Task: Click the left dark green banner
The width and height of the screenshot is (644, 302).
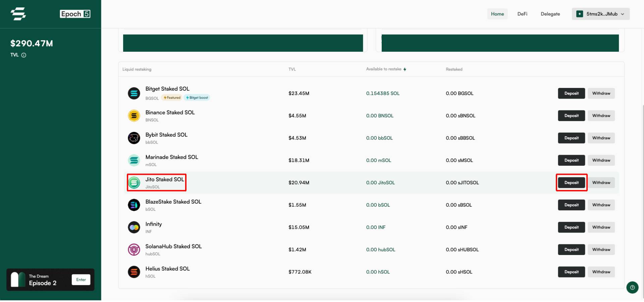Action: tap(243, 43)
